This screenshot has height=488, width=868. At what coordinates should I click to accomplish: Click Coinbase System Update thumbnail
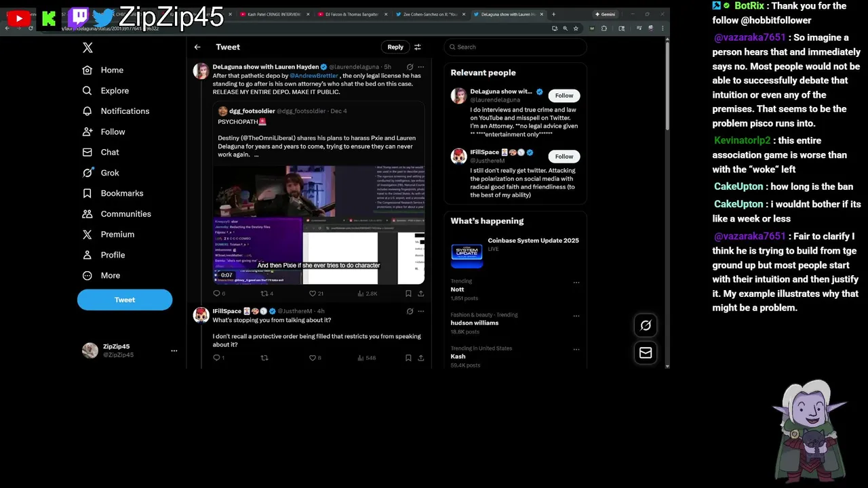click(467, 252)
